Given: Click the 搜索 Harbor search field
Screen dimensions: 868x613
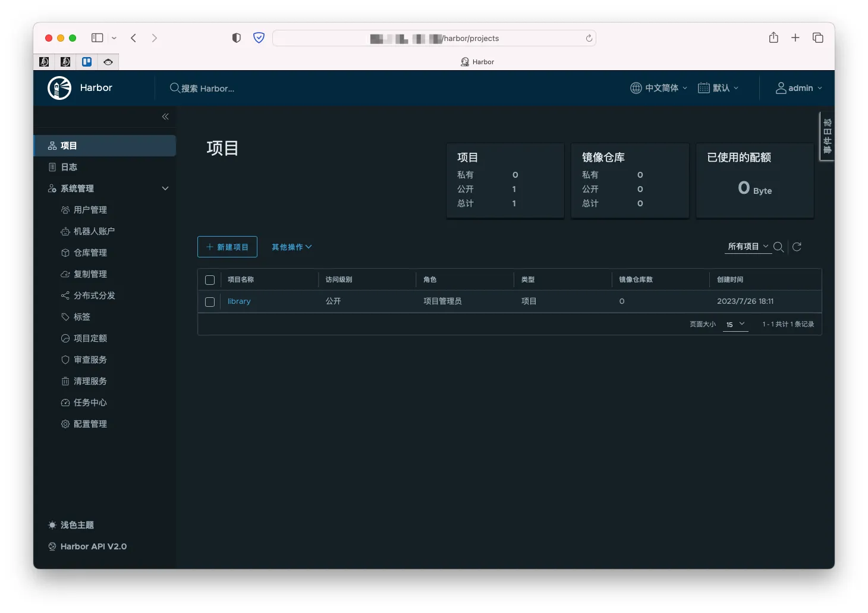Looking at the screenshot, I should (x=208, y=88).
